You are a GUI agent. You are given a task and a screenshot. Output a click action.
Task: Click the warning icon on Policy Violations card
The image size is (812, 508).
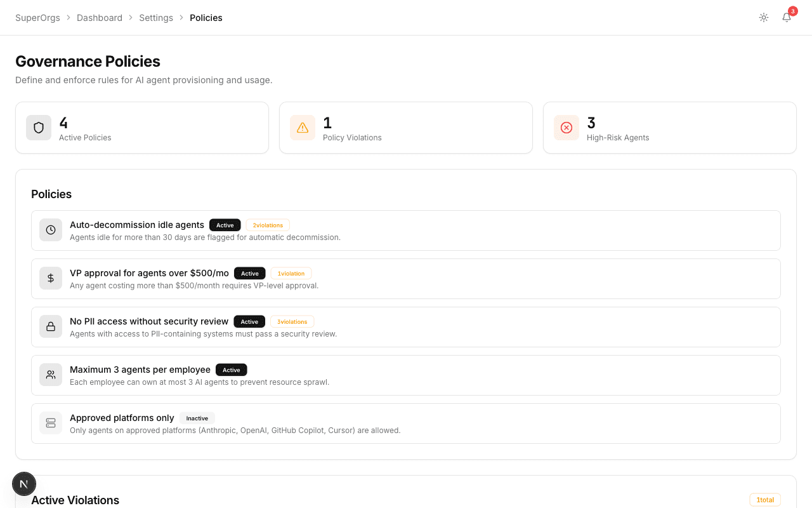303,128
